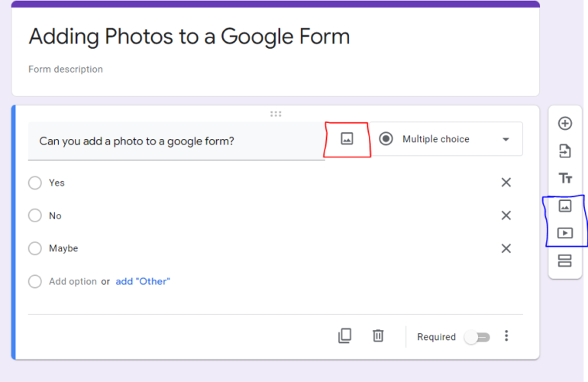
Task: Remove the Maybe option with X
Action: [x=506, y=248]
